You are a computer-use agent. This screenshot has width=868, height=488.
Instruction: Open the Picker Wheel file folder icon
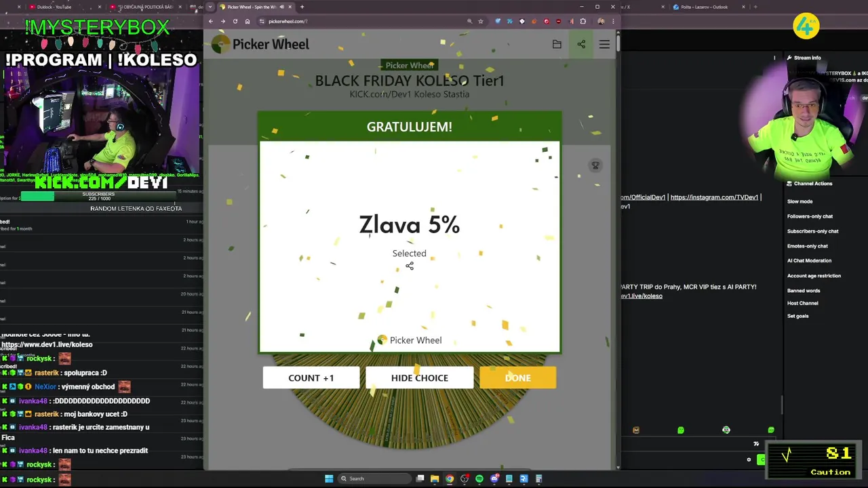coord(557,44)
